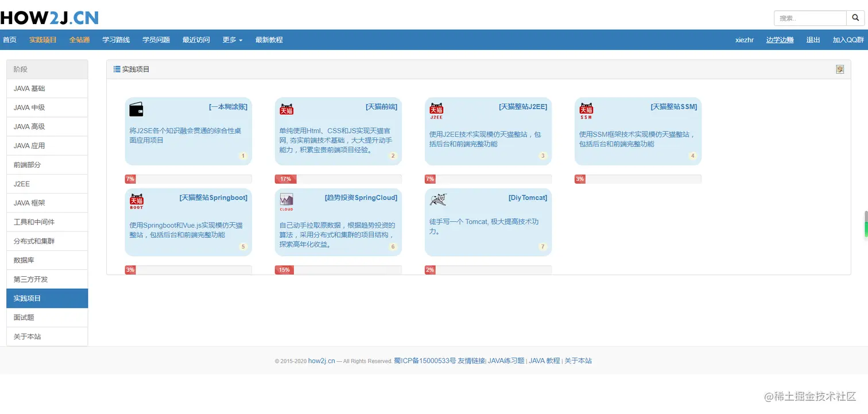Click the J2EE Tmall project icon
The height and width of the screenshot is (414, 868).
coord(436,110)
